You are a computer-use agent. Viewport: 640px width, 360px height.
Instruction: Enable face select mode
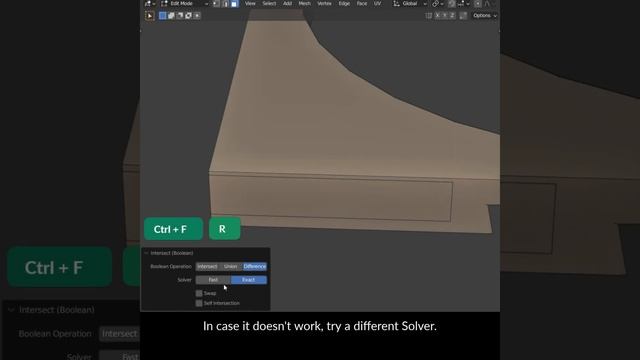[234, 4]
